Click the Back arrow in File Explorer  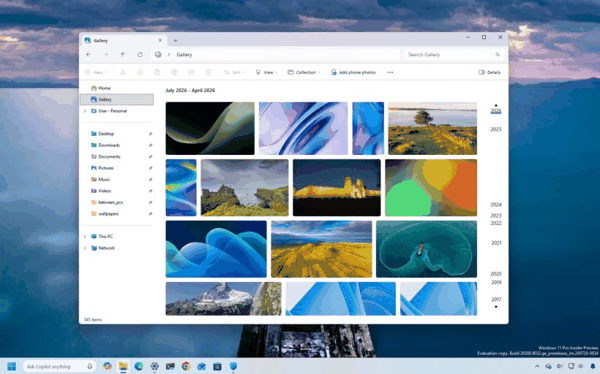(x=88, y=55)
